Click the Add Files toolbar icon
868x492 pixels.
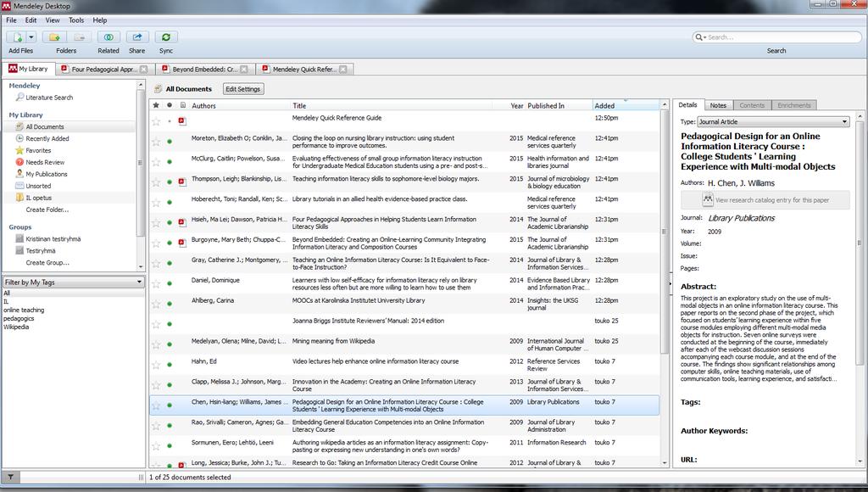[x=17, y=37]
